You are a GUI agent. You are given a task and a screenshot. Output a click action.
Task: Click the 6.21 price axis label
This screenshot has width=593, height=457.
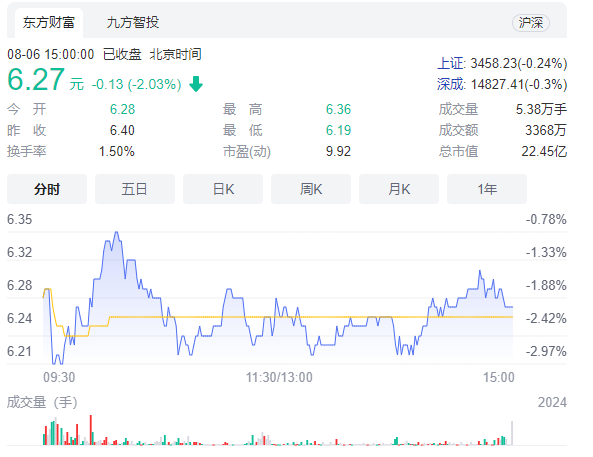[20, 351]
